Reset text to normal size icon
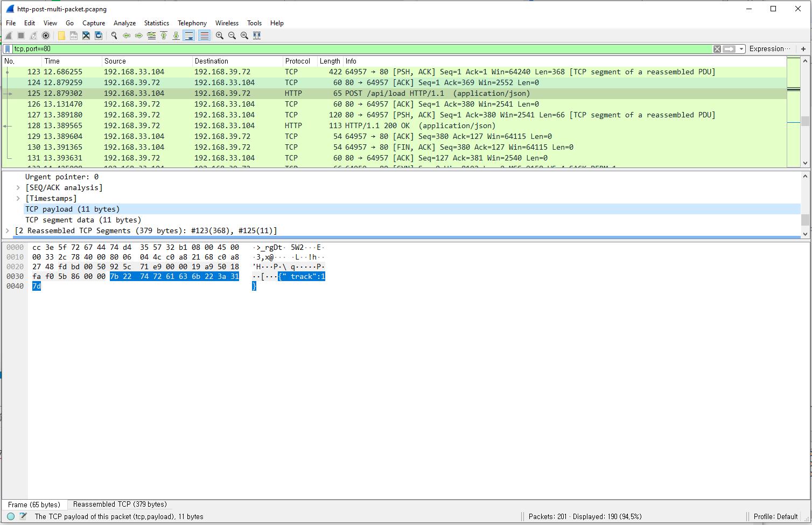 tap(244, 36)
